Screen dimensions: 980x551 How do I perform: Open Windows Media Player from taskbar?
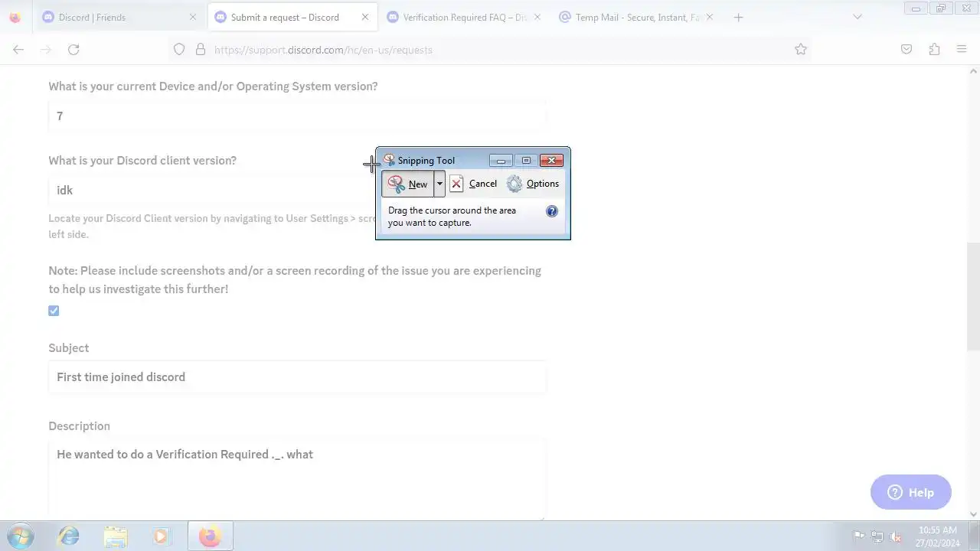161,536
